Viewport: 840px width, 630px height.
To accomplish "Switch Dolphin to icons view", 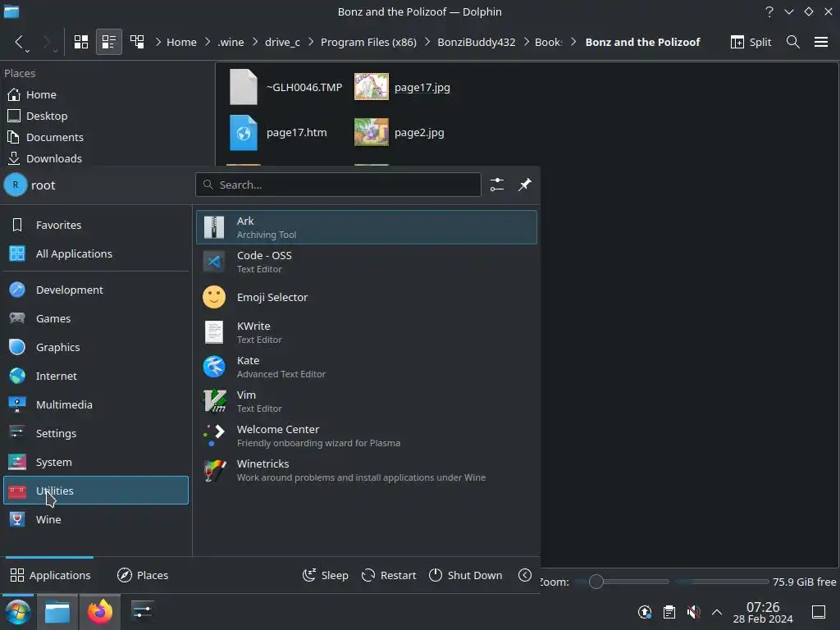I will tap(81, 42).
